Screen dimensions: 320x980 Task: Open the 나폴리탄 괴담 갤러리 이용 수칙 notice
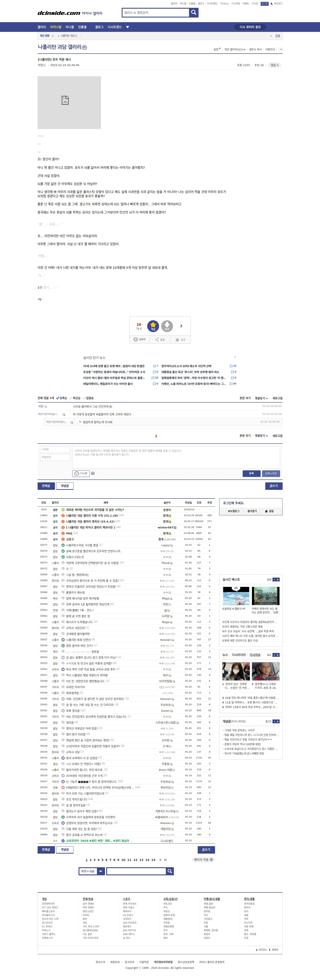coord(92,516)
